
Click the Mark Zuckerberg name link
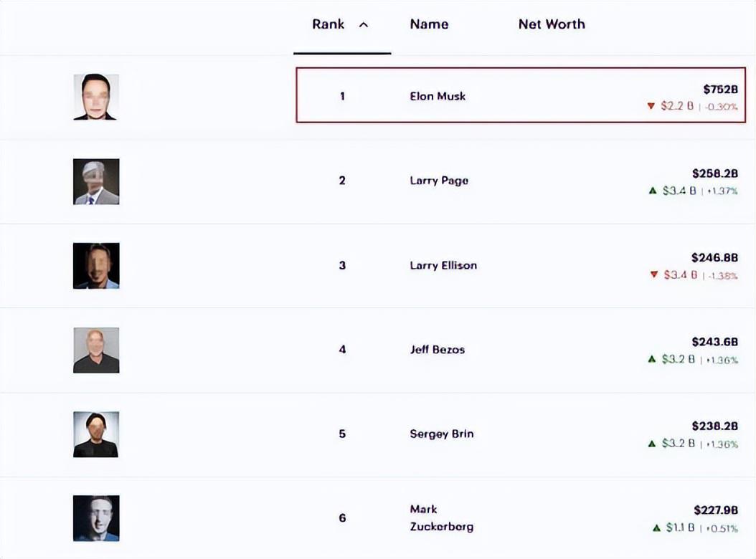pyautogui.click(x=441, y=517)
